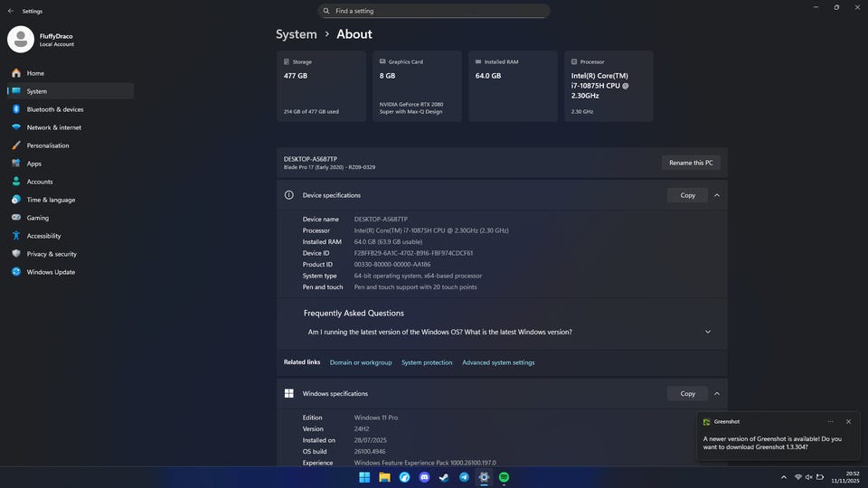Click the Accounts sidebar icon

[x=16, y=182]
